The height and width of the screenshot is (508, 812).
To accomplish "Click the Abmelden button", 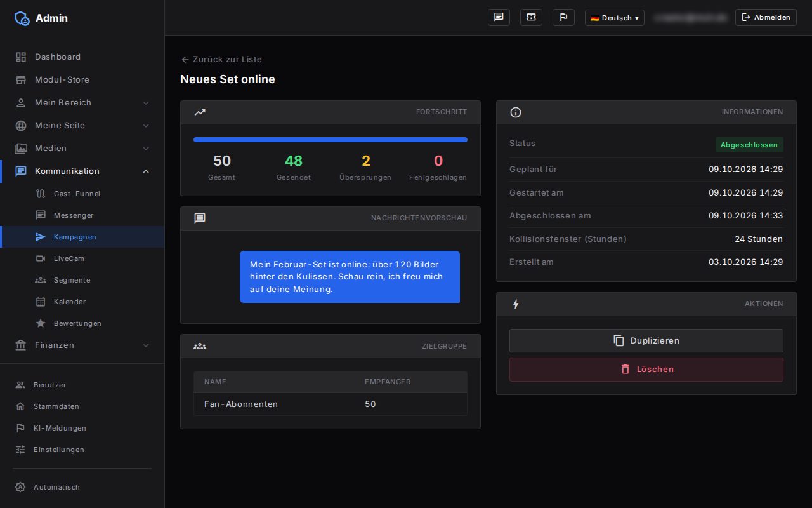I will coord(766,17).
